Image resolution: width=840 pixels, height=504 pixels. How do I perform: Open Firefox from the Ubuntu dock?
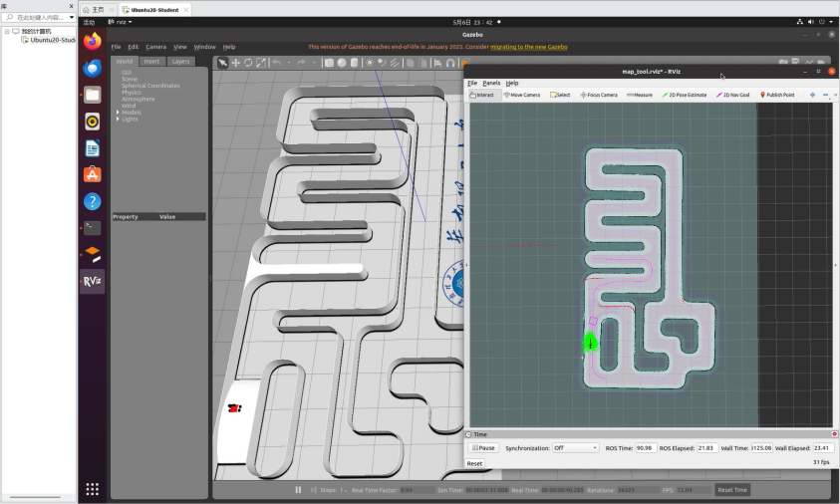point(92,42)
